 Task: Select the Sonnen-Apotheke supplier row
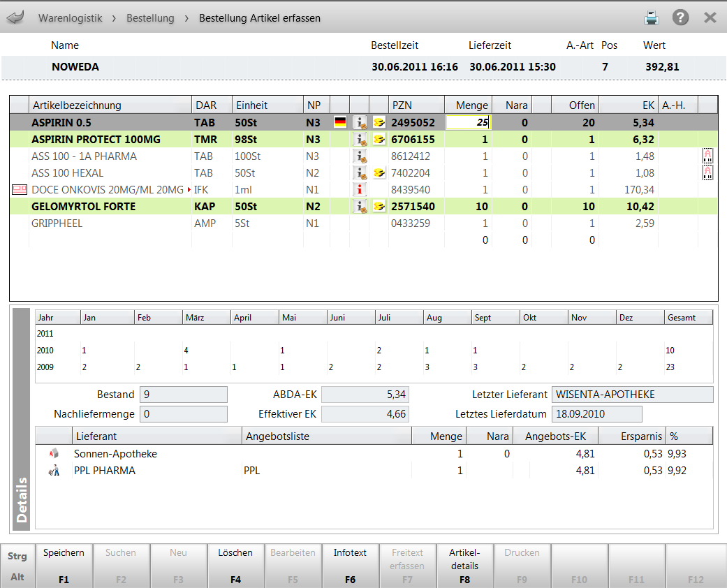(x=374, y=453)
